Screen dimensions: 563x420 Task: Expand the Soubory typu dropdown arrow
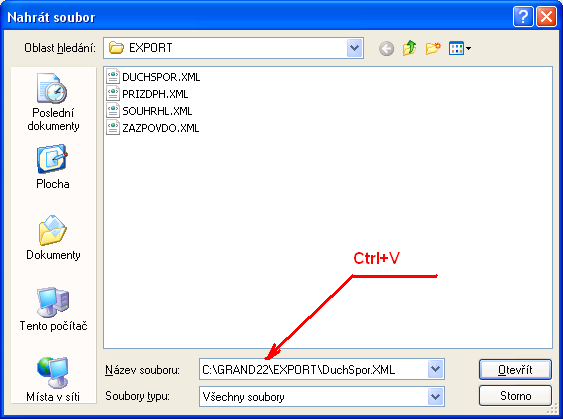[x=436, y=397]
